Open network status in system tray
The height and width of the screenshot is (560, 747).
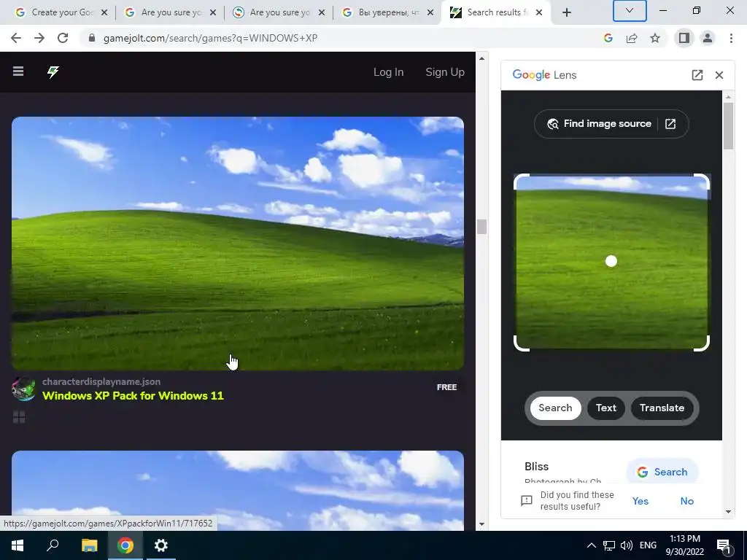(x=609, y=545)
